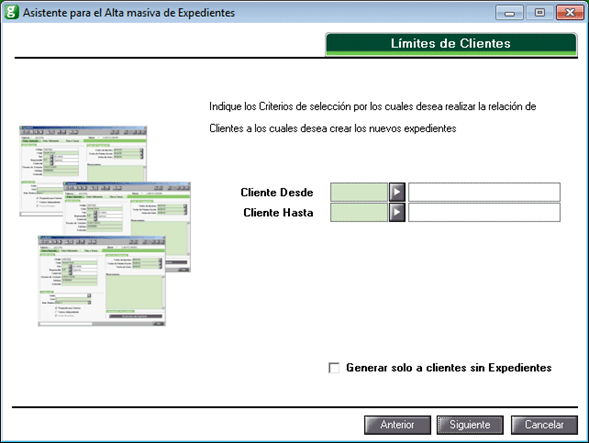589x443 pixels.
Task: Click the Cliente Hasta white name field
Action: tap(484, 212)
